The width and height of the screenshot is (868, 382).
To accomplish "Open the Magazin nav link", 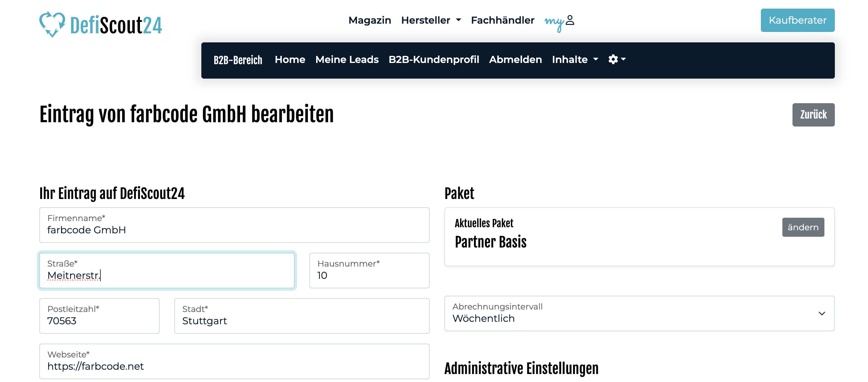I will coord(370,20).
